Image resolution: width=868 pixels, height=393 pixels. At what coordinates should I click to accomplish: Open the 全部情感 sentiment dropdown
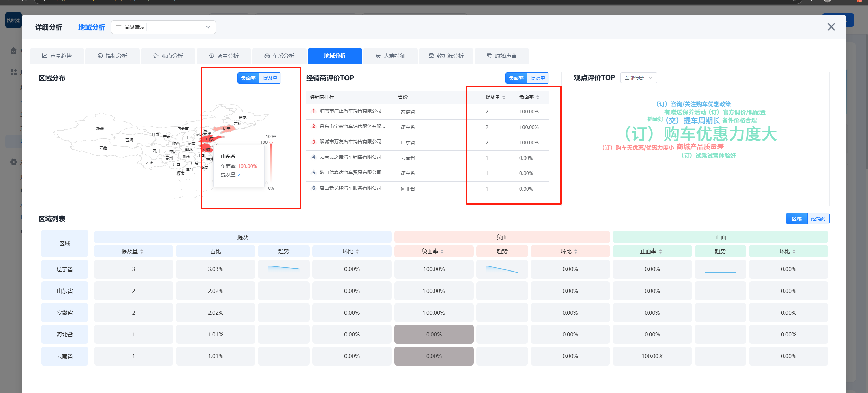click(x=638, y=78)
